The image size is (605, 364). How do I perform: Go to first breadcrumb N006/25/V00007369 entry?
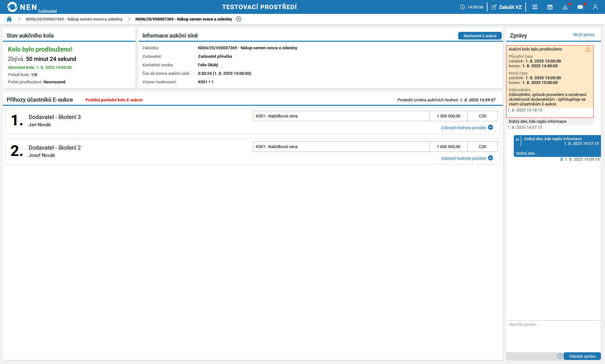click(x=74, y=19)
